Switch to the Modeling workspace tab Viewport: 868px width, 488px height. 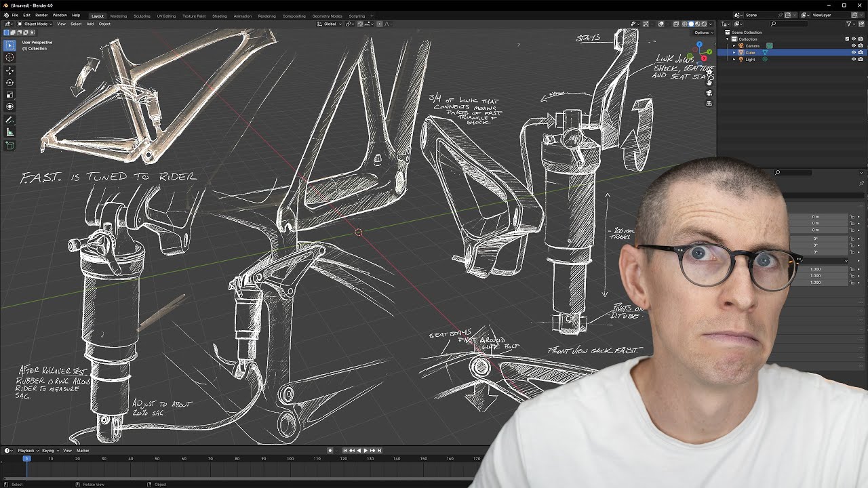(x=119, y=16)
